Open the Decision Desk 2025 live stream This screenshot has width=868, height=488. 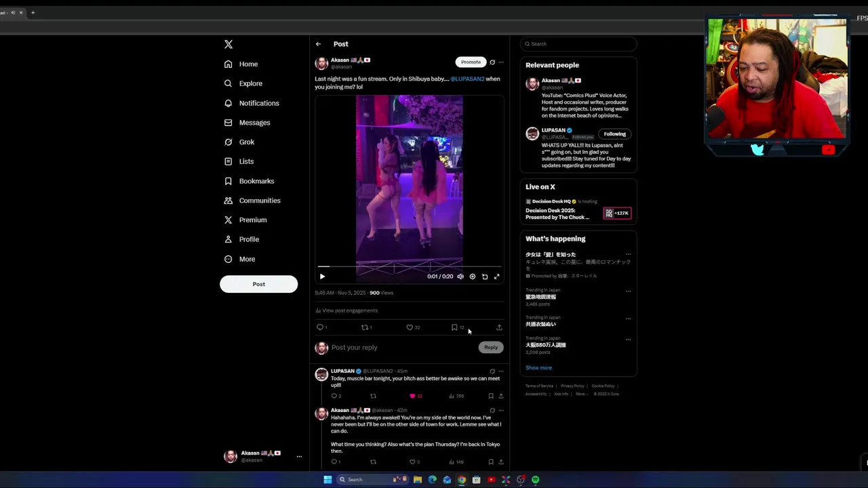click(x=578, y=211)
